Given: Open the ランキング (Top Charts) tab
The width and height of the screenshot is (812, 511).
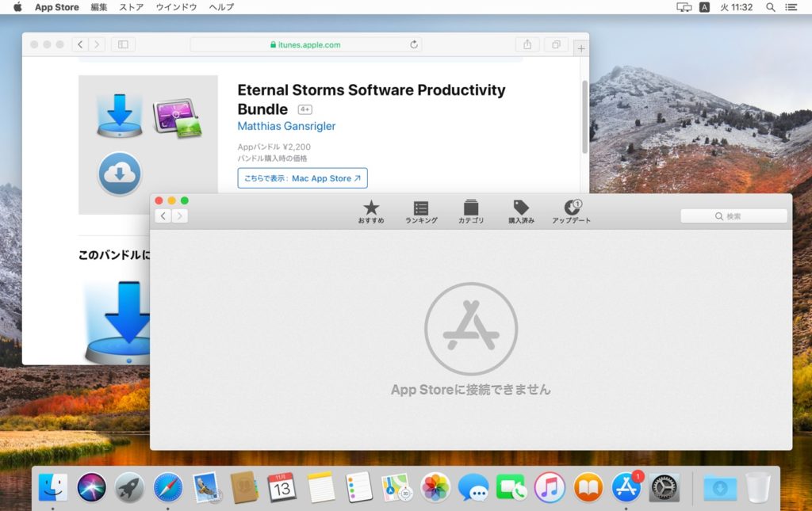Looking at the screenshot, I should [x=420, y=212].
